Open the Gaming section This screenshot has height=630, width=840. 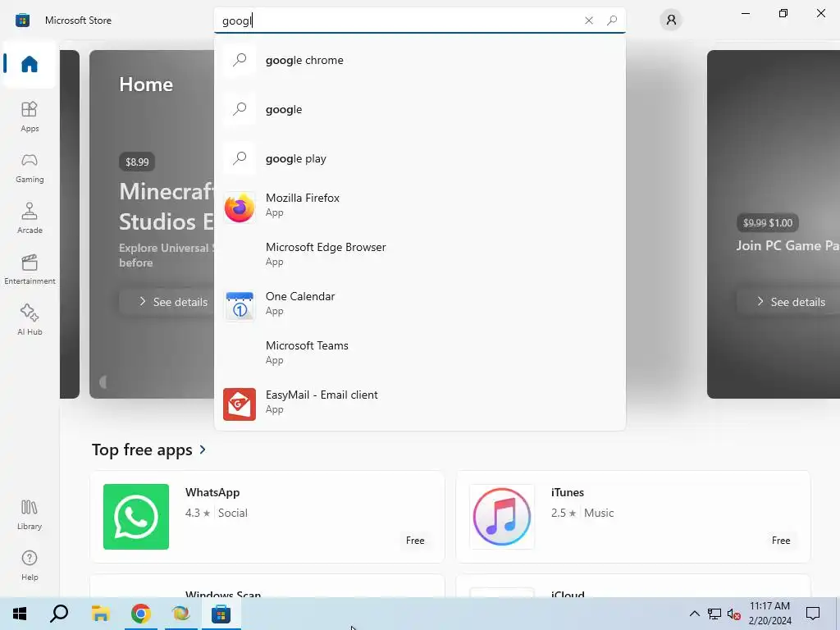pos(30,167)
